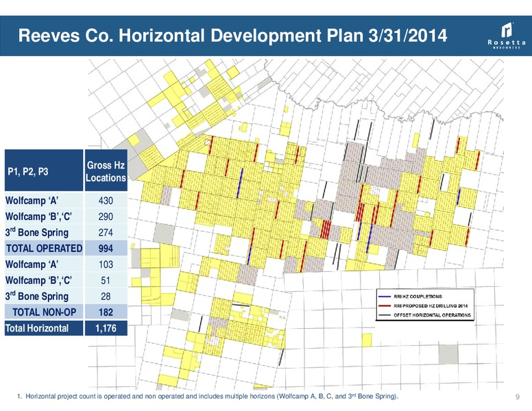Viewport: 532px width, 411px height.
Task: Click the red 'RRI PROPOSED HZ DRILLING 2014' legend line
Action: pos(385,306)
